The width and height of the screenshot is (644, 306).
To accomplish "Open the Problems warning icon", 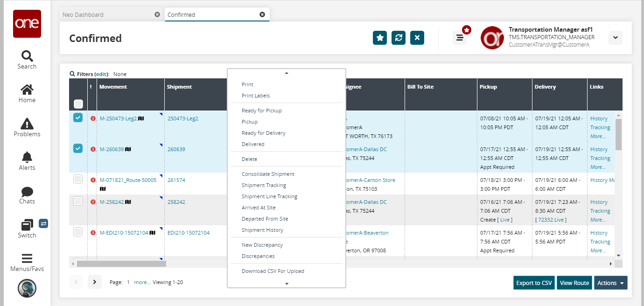I will [x=27, y=124].
